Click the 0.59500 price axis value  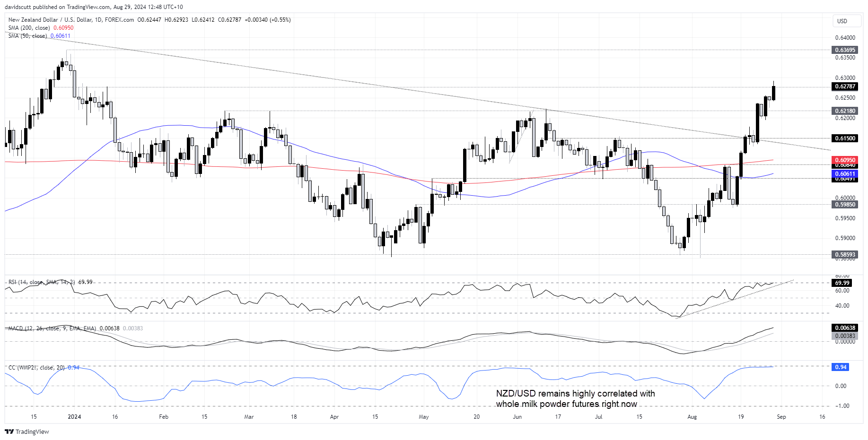point(845,218)
